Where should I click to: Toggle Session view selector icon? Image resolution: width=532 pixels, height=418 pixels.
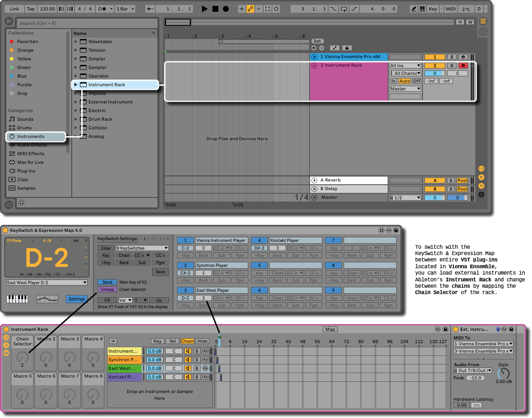(483, 32)
